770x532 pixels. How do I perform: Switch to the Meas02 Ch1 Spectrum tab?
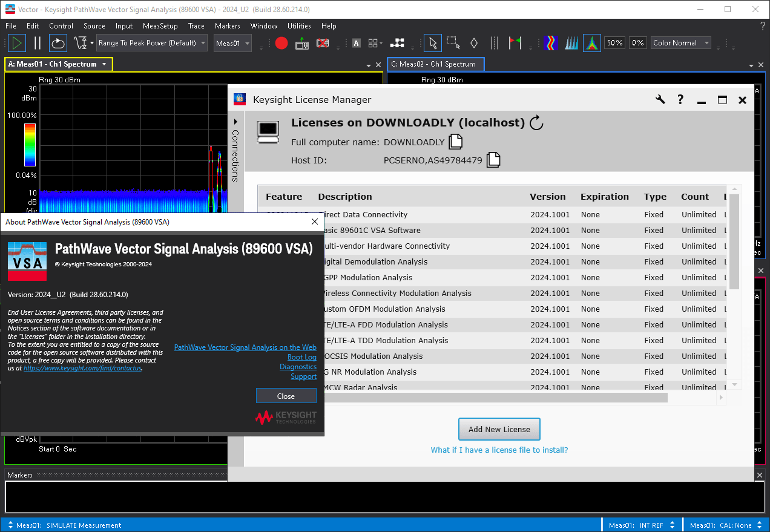coord(435,64)
